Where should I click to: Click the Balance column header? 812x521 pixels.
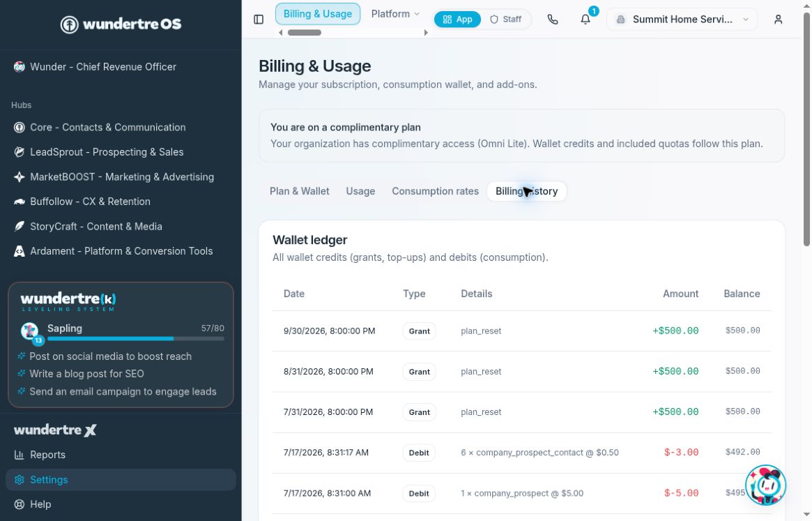(x=742, y=294)
